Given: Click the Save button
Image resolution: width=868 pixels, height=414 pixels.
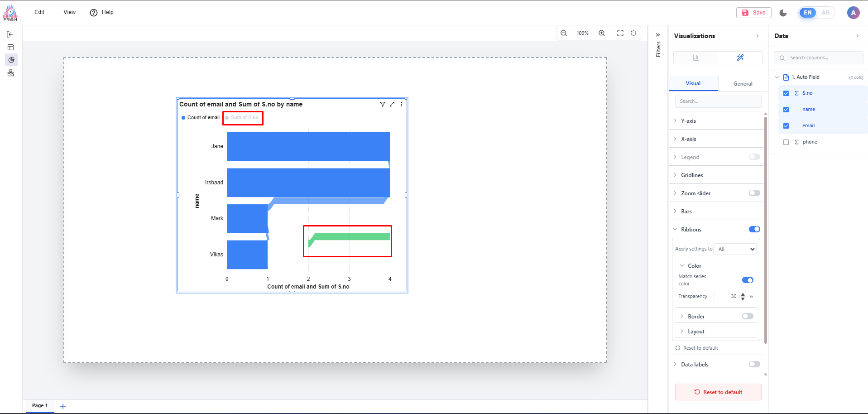Looking at the screenshot, I should (x=754, y=13).
